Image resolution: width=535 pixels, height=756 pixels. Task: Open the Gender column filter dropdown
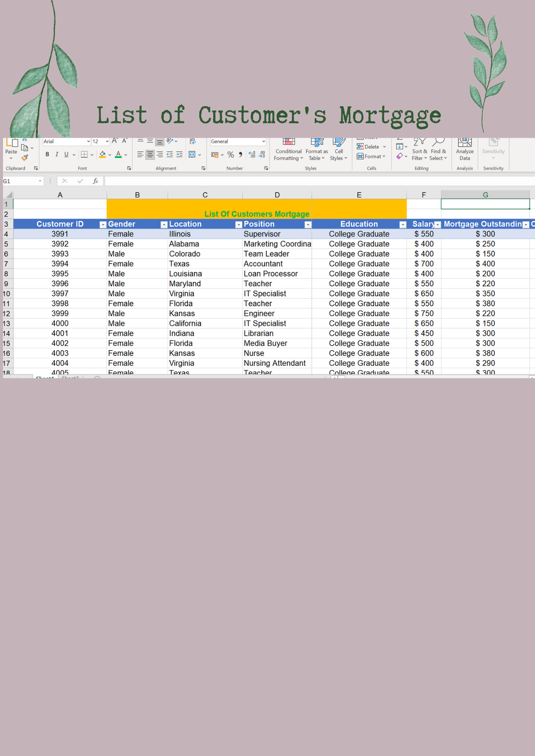pos(164,225)
